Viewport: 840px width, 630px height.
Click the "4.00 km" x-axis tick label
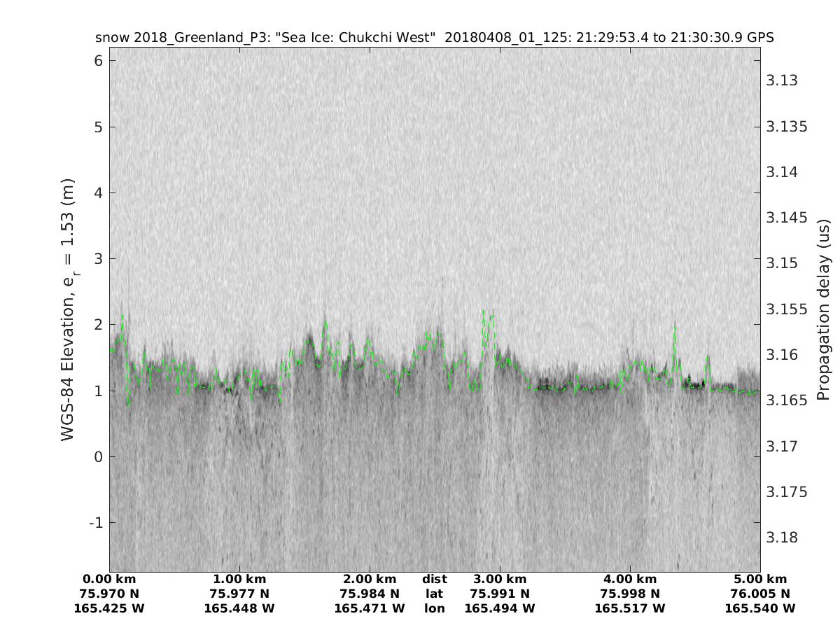pyautogui.click(x=630, y=579)
